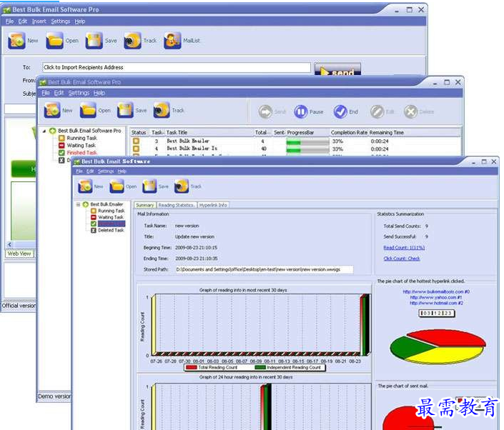Image resolution: width=504 pixels, height=430 pixels.
Task: Sort by Task Title column header
Action: point(209,132)
